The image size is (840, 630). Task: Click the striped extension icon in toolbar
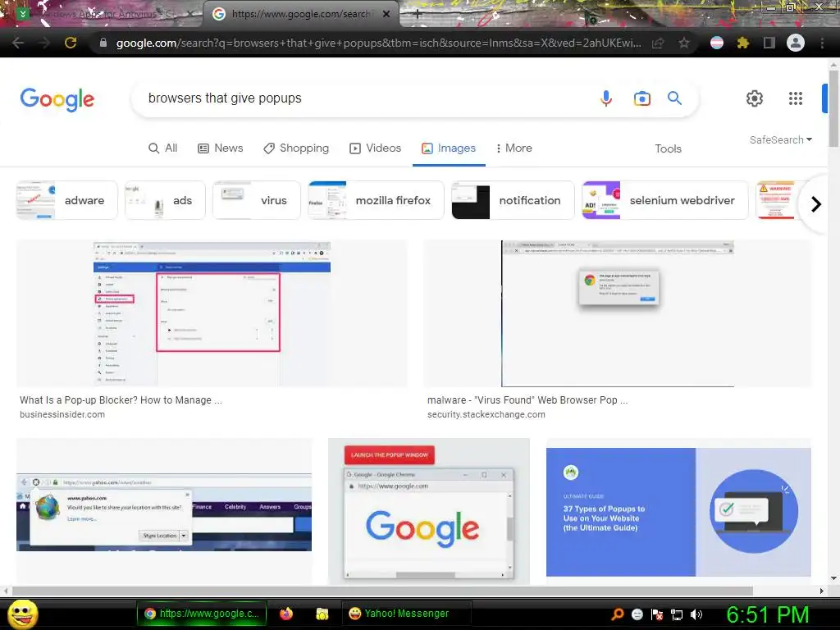coord(717,43)
